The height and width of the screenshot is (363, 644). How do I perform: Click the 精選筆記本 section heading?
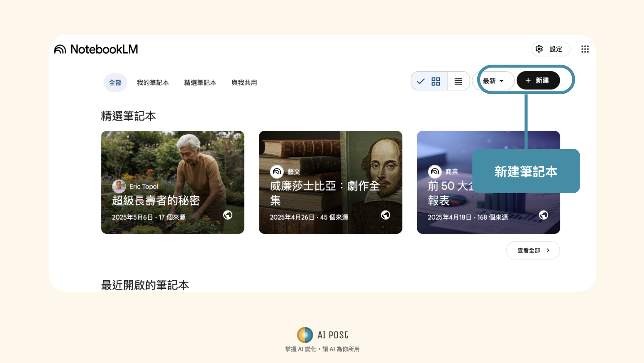point(129,116)
